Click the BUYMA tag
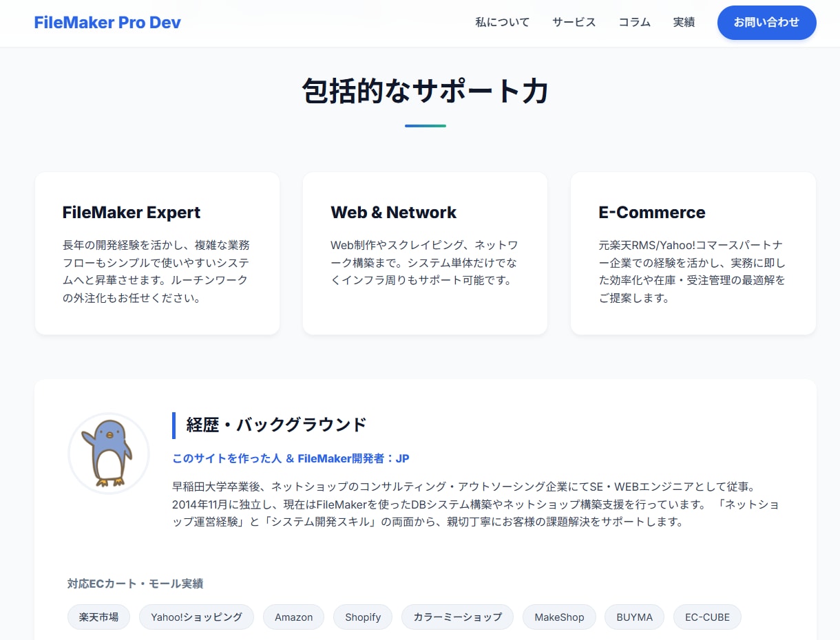The width and height of the screenshot is (840, 640). pyautogui.click(x=634, y=617)
